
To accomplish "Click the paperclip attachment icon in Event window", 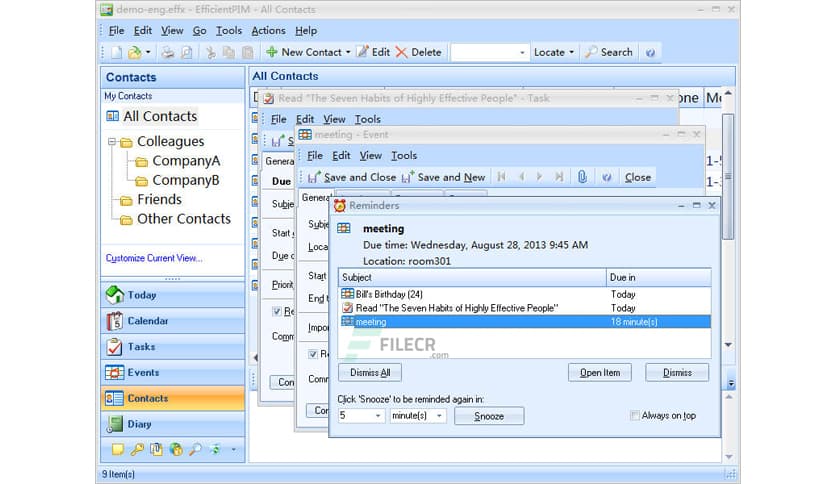I will tap(582, 177).
